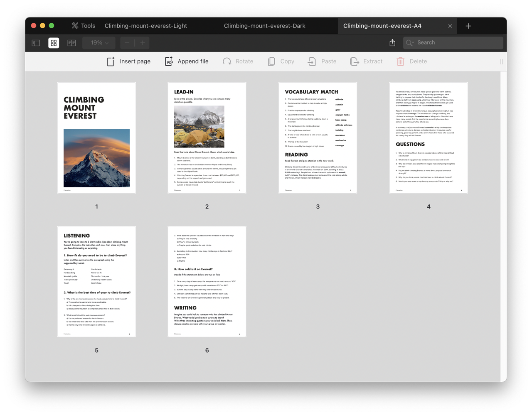Open the zoom percentage dropdown
This screenshot has width=532, height=415.
99,43
